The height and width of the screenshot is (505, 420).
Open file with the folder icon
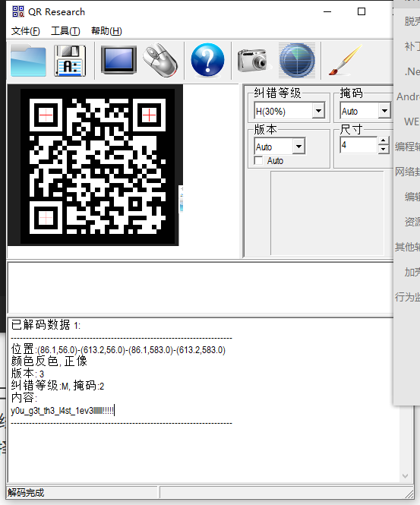(28, 61)
